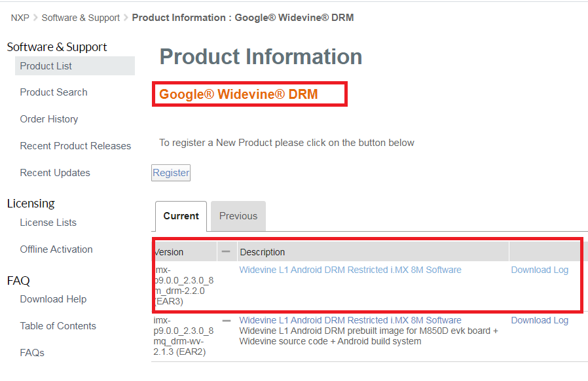
Task: Open Widevine L1 software link in EAR3 row
Action: tap(350, 270)
